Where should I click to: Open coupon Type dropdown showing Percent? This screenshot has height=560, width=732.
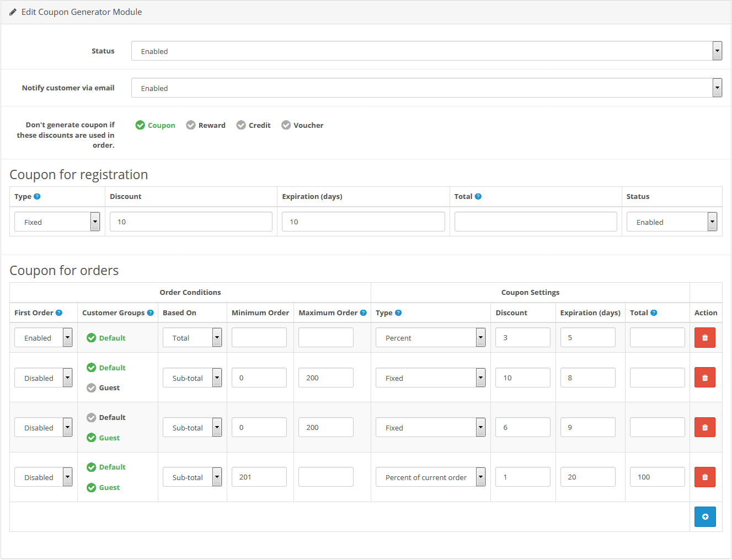coord(430,337)
